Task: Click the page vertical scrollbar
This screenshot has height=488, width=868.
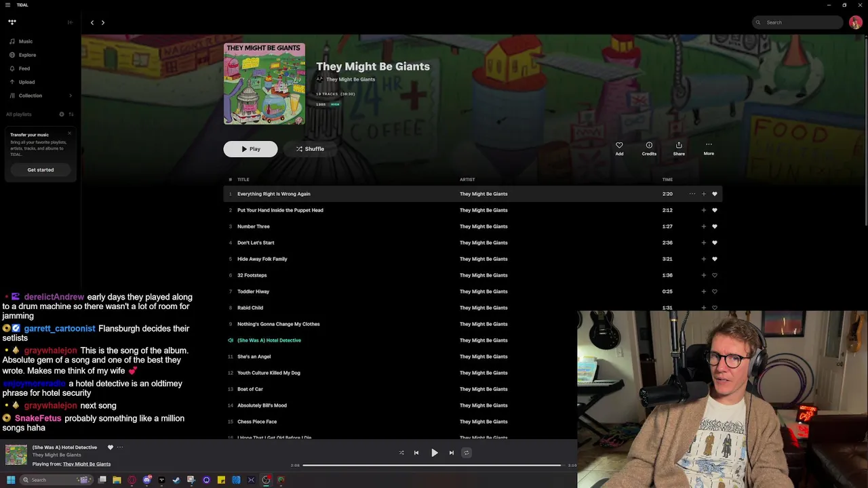Action: [x=865, y=133]
